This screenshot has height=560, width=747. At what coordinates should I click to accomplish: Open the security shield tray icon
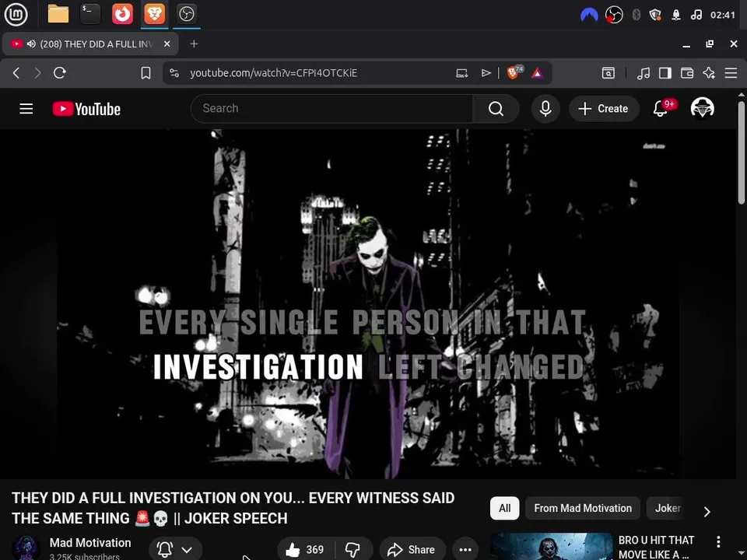click(x=655, y=15)
